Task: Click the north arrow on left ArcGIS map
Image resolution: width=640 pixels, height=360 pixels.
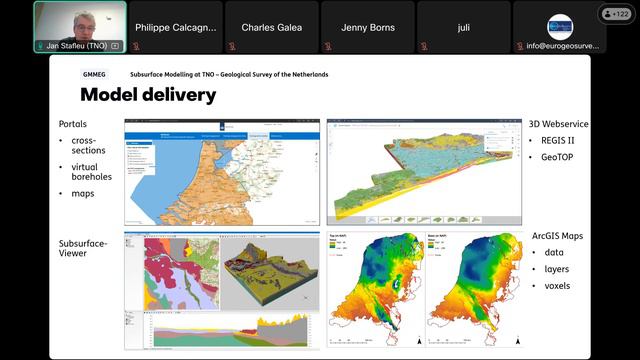Action: [x=419, y=340]
